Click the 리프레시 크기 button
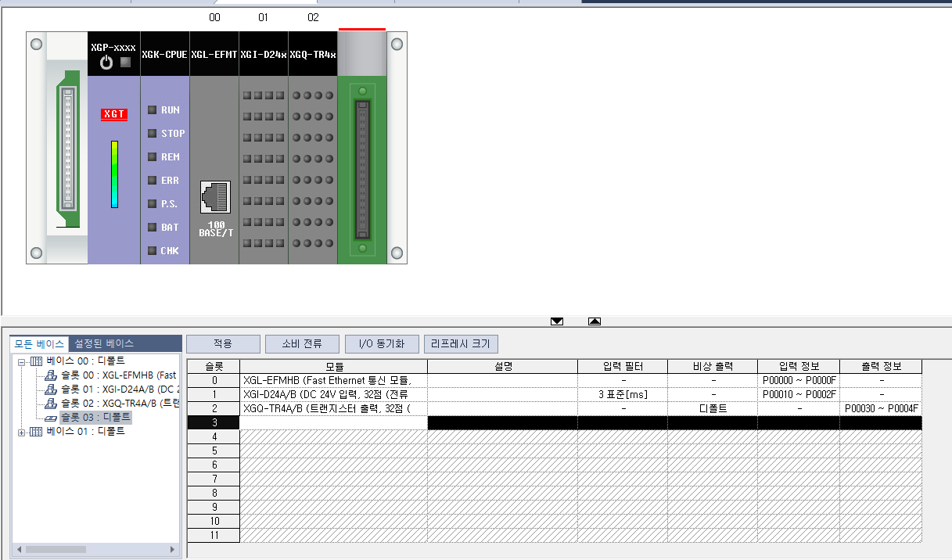 pyautogui.click(x=461, y=344)
